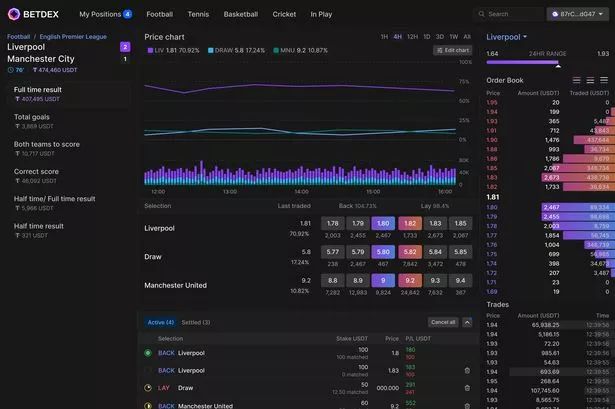Select the Total goals market

[69, 121]
